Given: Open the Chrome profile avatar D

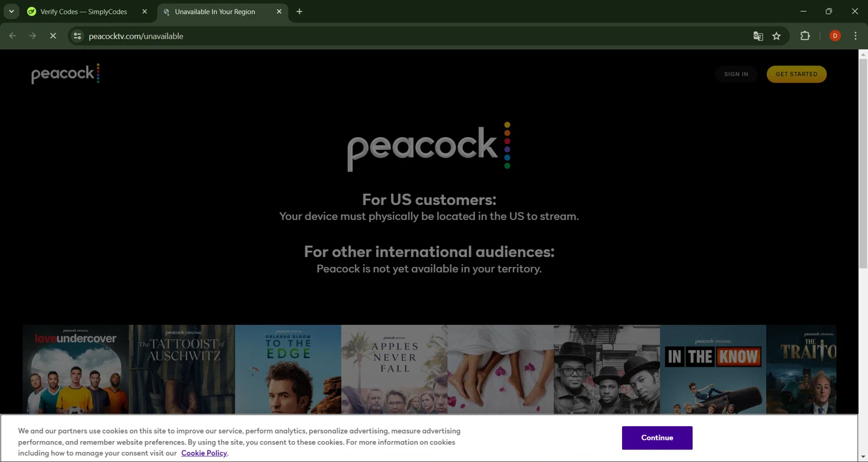Looking at the screenshot, I should coord(835,36).
